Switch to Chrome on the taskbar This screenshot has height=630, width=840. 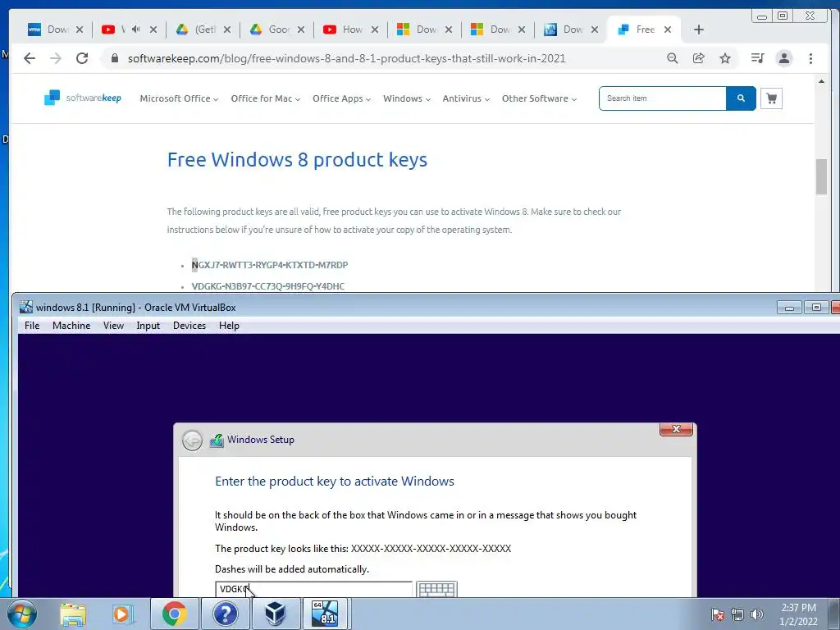point(175,614)
